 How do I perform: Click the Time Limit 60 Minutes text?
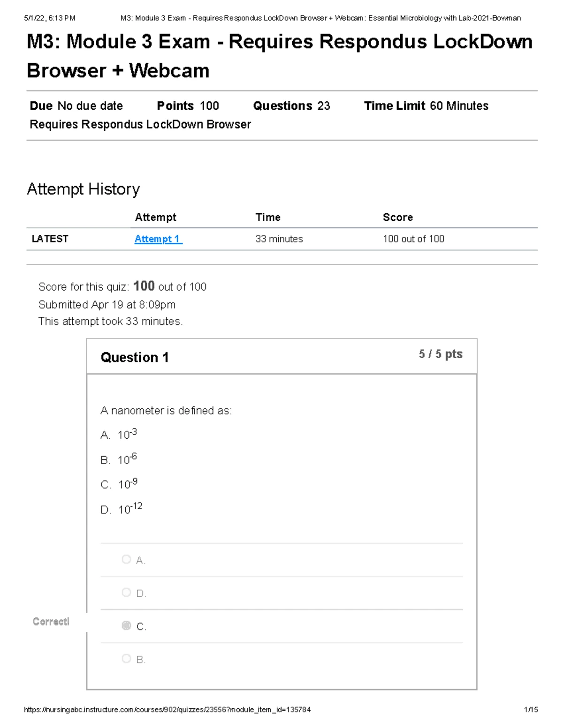[x=426, y=106]
